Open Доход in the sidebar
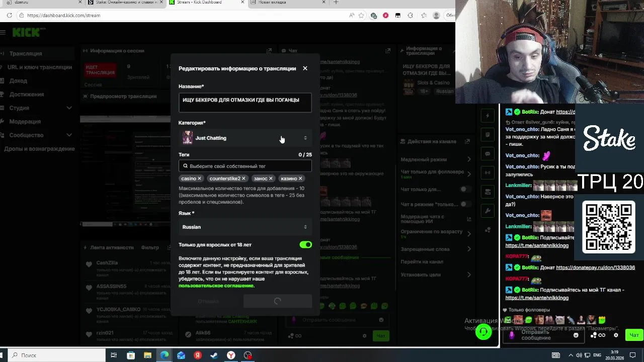644x362 pixels. click(18, 80)
